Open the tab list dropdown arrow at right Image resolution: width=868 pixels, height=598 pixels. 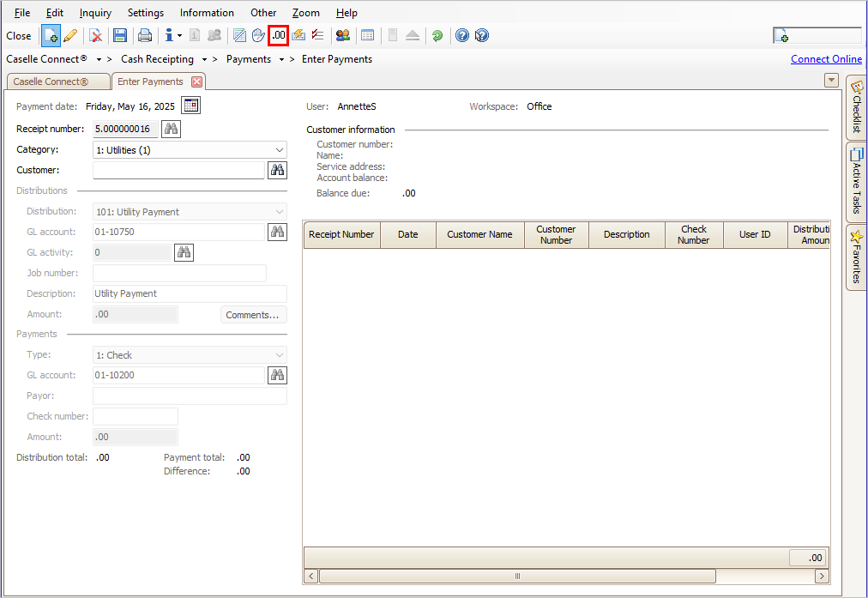point(830,81)
